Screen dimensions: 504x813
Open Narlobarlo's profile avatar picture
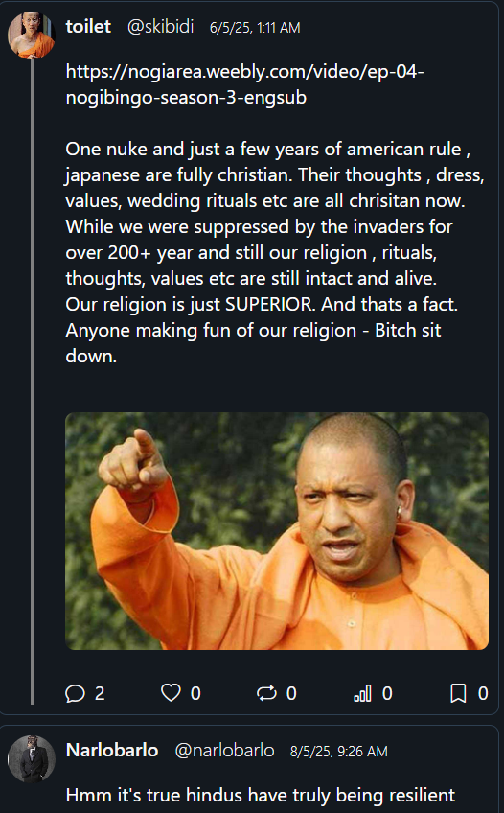coord(31,758)
